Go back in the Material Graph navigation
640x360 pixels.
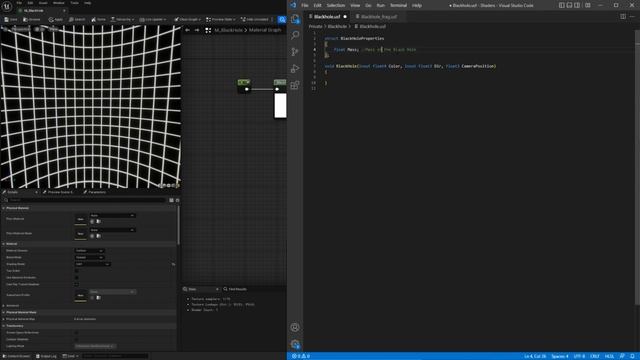tap(187, 30)
